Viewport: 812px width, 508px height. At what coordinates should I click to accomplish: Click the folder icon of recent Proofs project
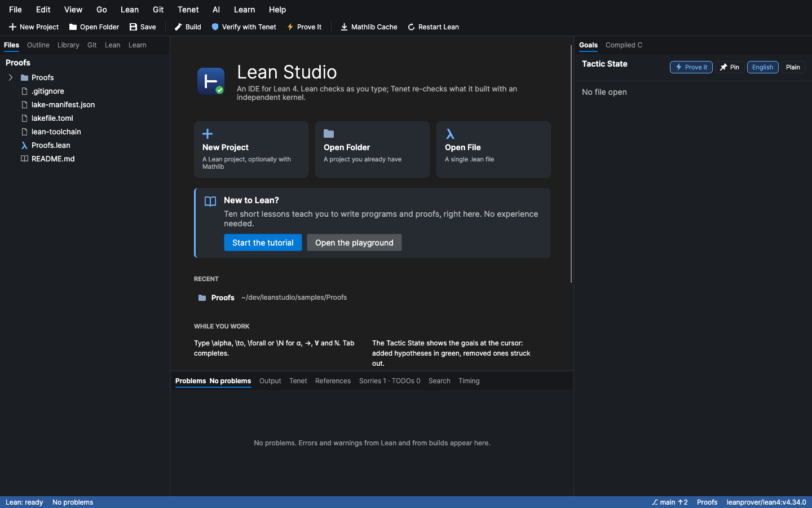[202, 298]
